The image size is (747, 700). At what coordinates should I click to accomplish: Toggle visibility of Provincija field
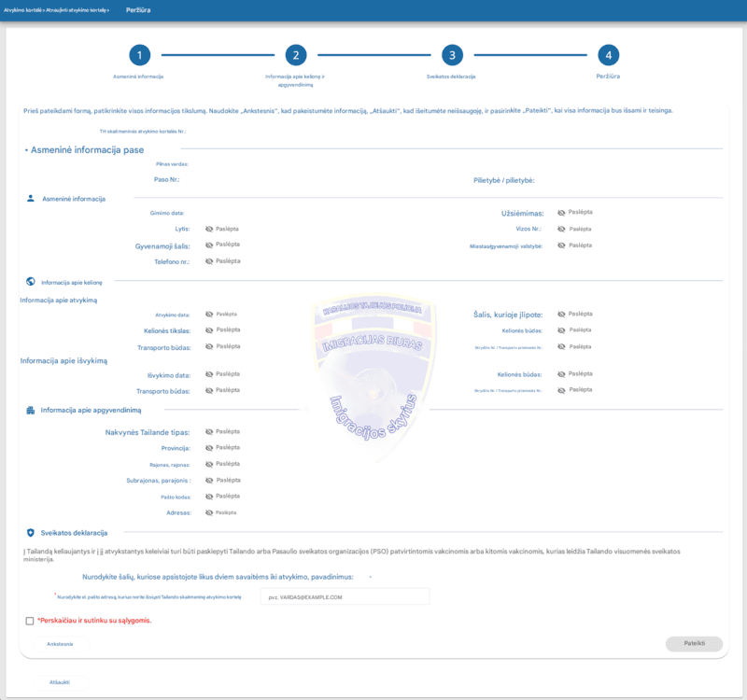[209, 448]
